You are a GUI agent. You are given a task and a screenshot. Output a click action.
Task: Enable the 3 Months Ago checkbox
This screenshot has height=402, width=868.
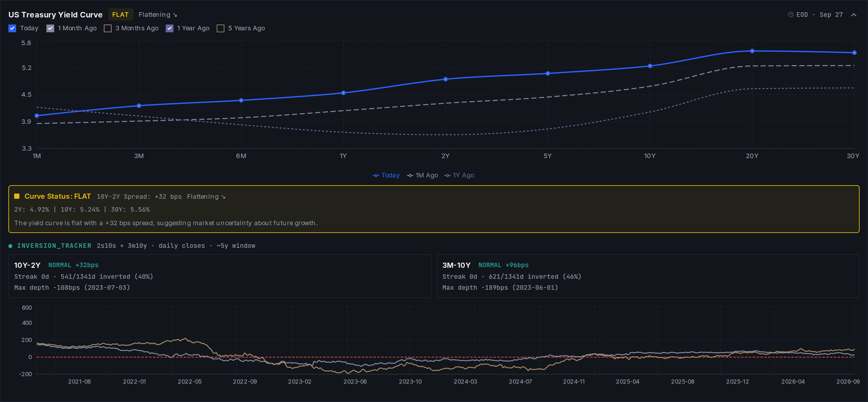pos(108,28)
